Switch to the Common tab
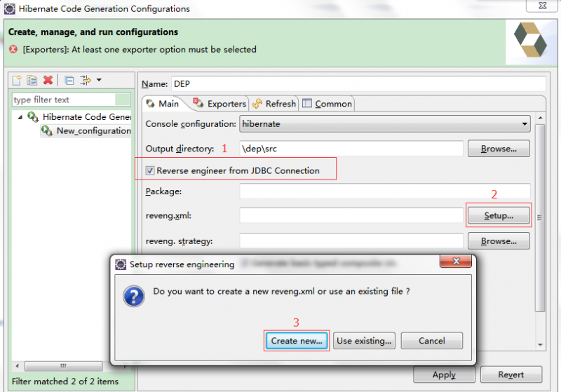The height and width of the screenshot is (392, 561). click(327, 104)
